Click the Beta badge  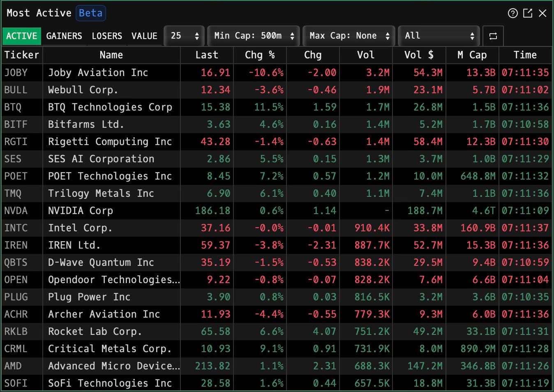click(x=91, y=13)
